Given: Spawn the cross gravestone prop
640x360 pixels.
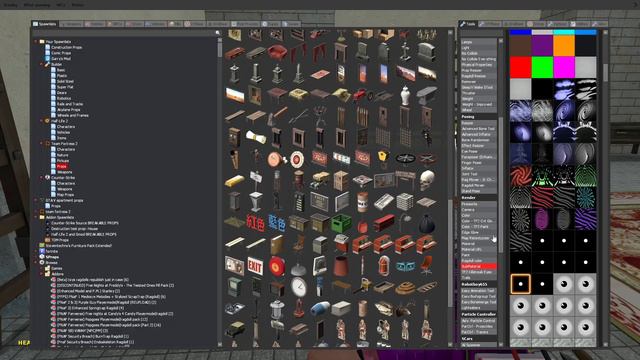Looking at the screenshot, I should pos(405,52).
